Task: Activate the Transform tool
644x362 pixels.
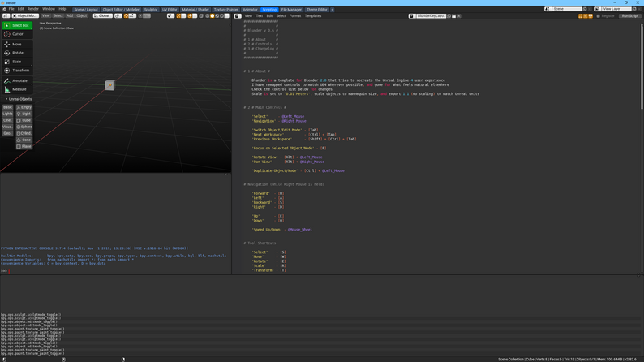Action: click(x=17, y=71)
